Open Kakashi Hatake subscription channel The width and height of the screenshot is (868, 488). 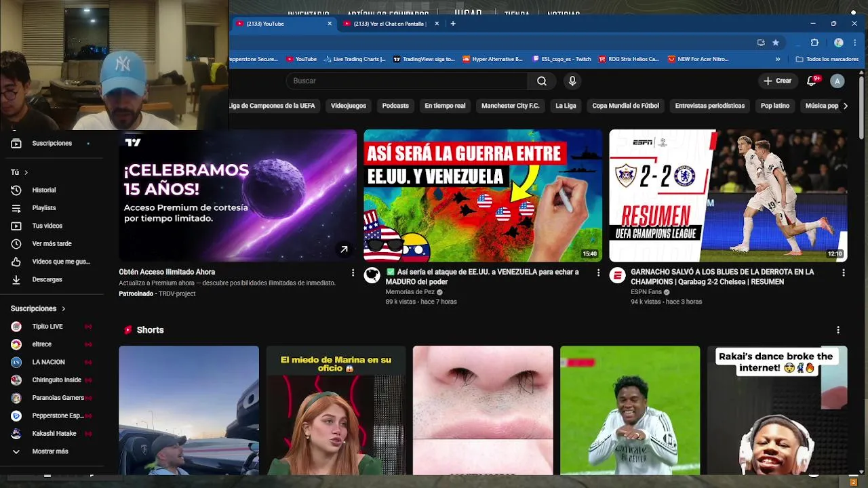coord(54,433)
